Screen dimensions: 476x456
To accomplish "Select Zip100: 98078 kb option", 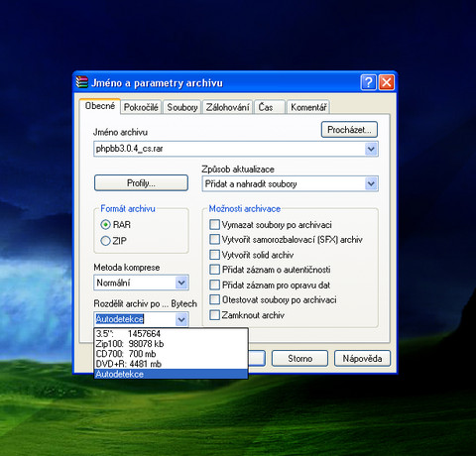I will click(171, 344).
